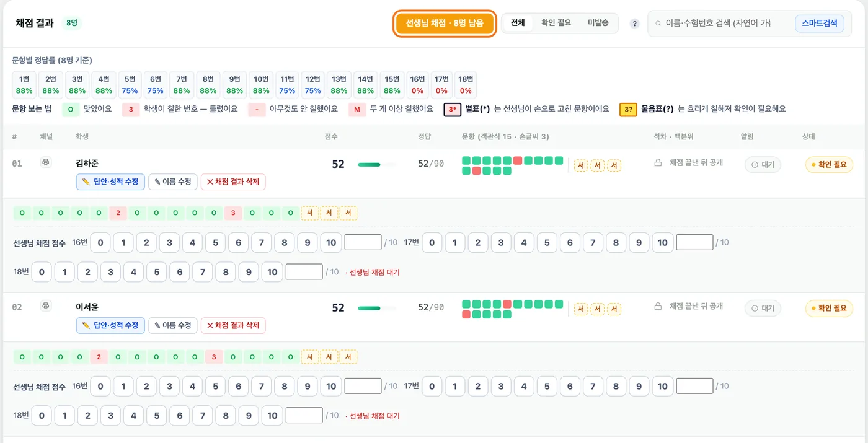Click the wrong answer 3 cell for 이서윤
The height and width of the screenshot is (443, 868).
click(x=214, y=357)
